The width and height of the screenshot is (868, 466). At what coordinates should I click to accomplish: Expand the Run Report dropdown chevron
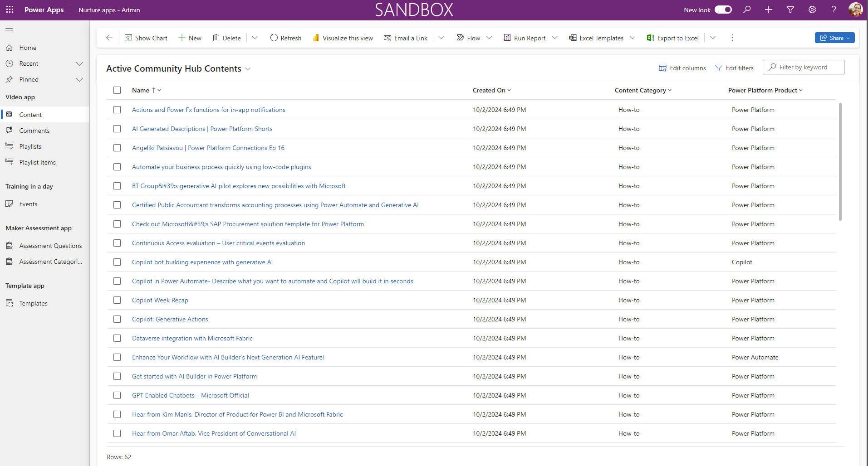(554, 38)
